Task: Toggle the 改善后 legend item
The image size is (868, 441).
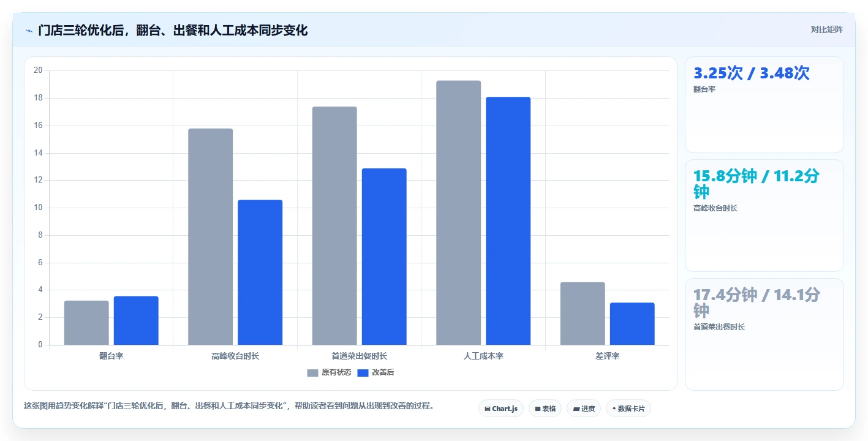Action: coord(376,372)
